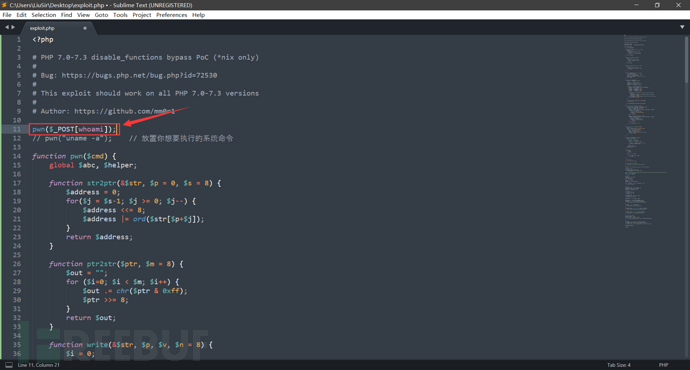Open the Tools menu
The image size is (690, 370).
(120, 15)
